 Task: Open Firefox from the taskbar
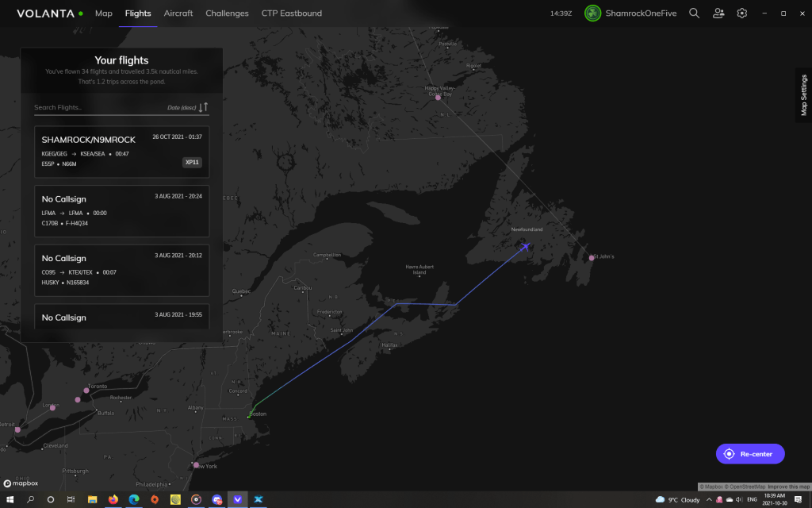pos(113,499)
